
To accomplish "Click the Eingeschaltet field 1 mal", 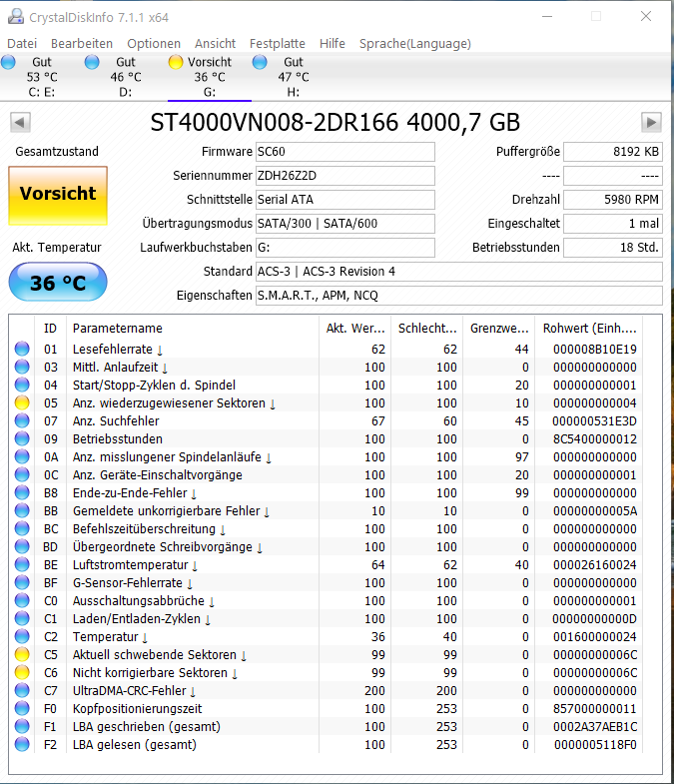I will click(613, 224).
